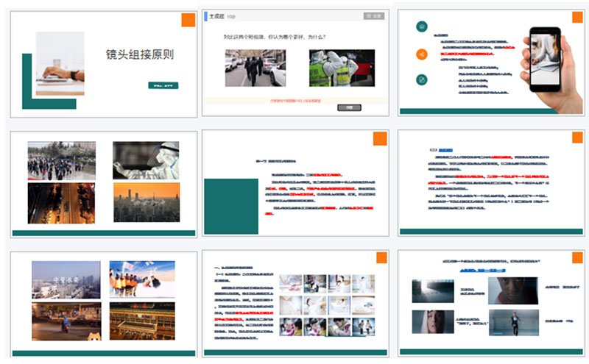Click the orange share circle icon
589x364 pixels.
pos(421,54)
